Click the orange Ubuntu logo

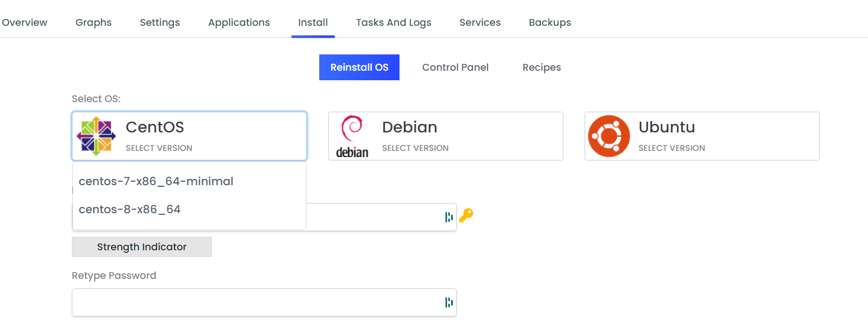click(609, 136)
